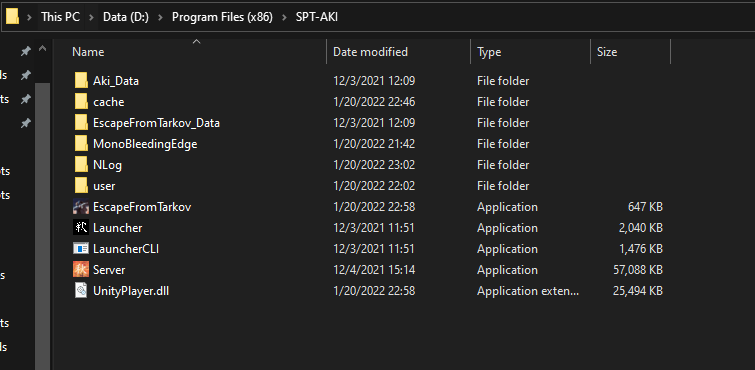Click the SPT-AKI breadcrumb
This screenshot has height=370, width=755.
[317, 17]
